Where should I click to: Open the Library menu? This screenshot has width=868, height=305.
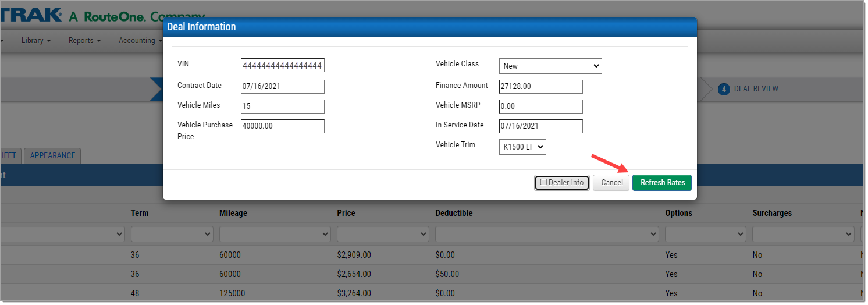click(36, 41)
